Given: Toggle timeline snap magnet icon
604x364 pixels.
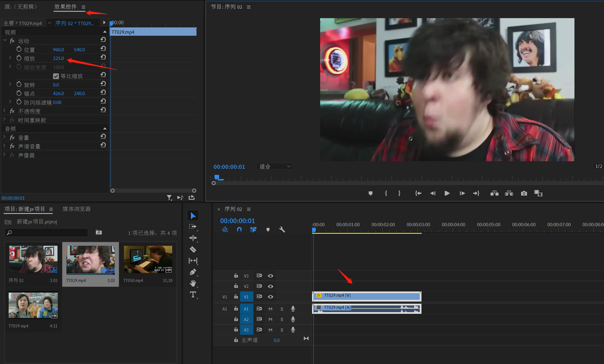Looking at the screenshot, I should (239, 230).
